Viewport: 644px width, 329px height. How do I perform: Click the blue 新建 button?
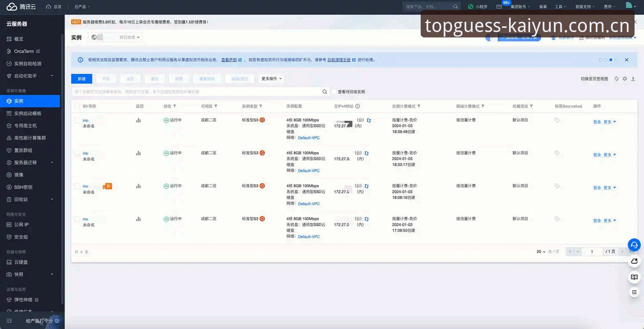[81, 79]
